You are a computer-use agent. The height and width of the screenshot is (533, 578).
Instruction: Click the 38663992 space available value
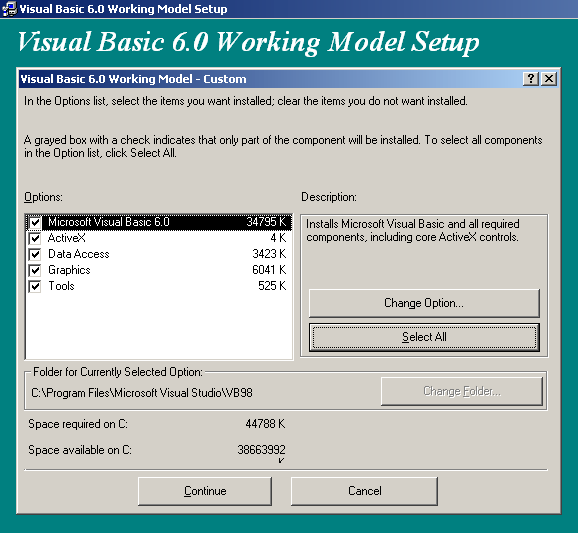261,450
